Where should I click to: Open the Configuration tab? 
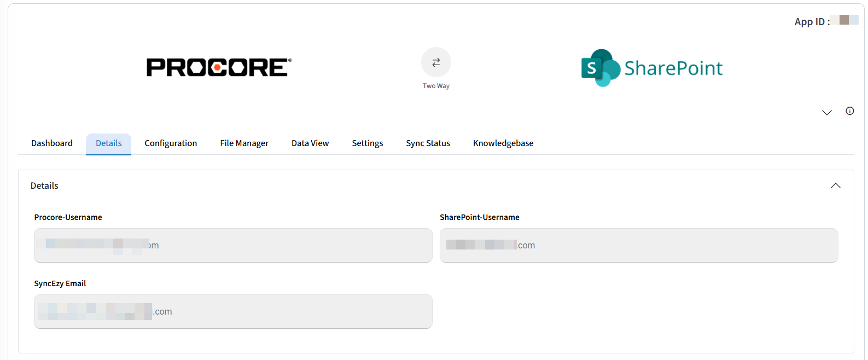pos(171,143)
